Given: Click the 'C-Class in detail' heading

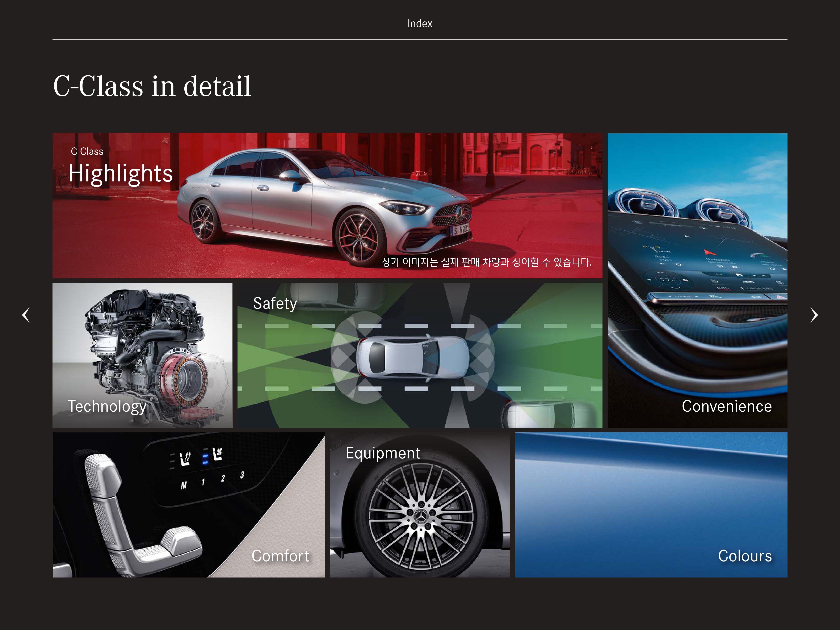Looking at the screenshot, I should point(152,86).
